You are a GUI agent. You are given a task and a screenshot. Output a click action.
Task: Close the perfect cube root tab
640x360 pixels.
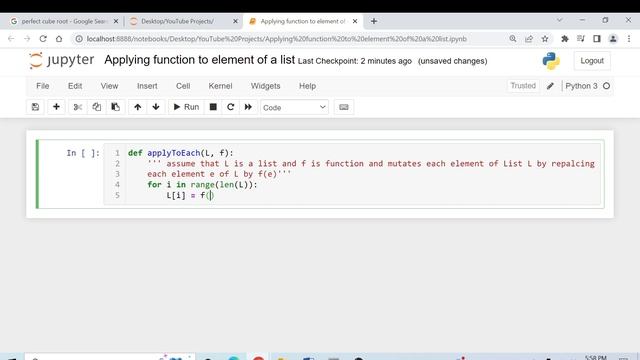coord(116,21)
